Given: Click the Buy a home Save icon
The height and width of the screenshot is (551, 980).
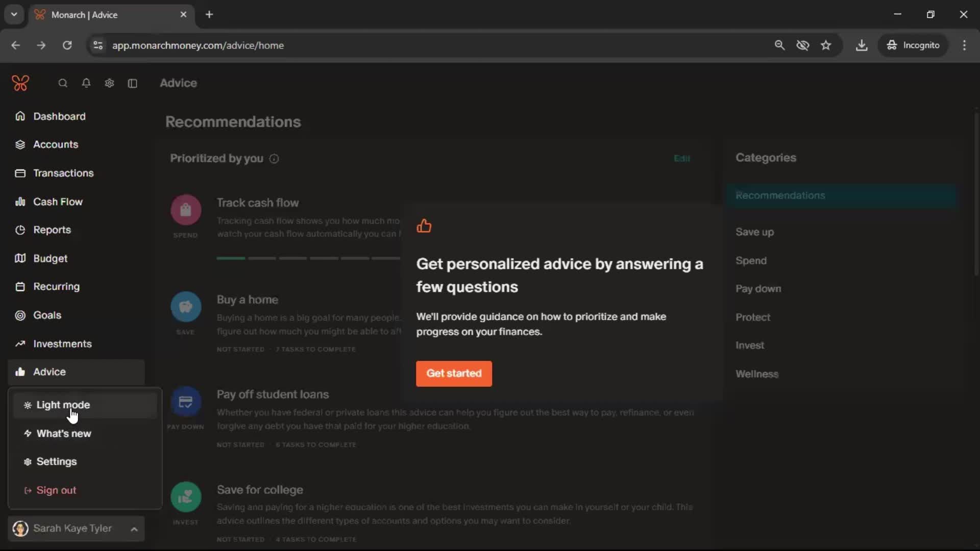Looking at the screenshot, I should (186, 307).
